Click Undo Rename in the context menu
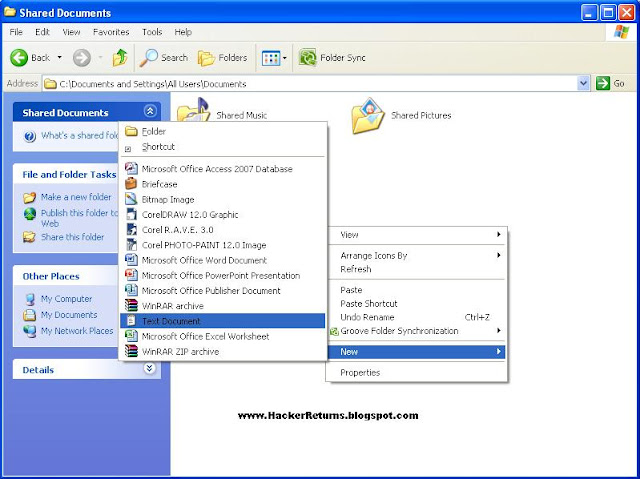The width and height of the screenshot is (640, 479). click(417, 317)
